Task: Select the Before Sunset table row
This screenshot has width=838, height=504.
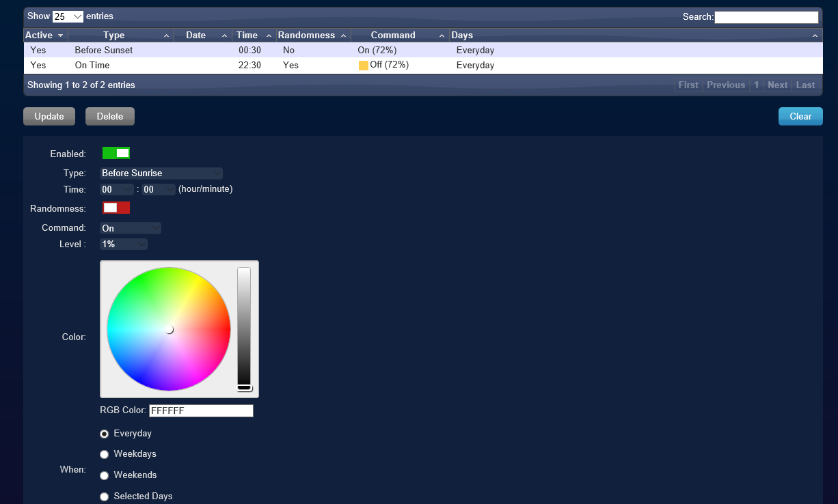Action: tap(423, 50)
